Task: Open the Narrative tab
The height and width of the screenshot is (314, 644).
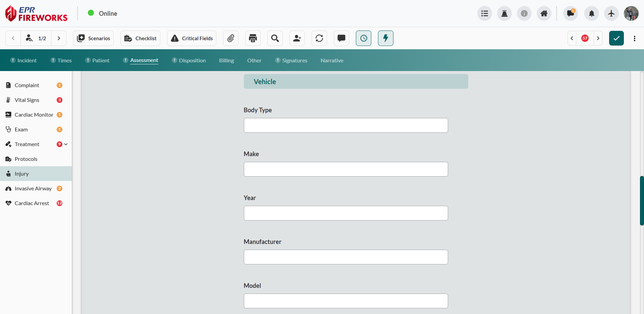Action: pyautogui.click(x=332, y=60)
